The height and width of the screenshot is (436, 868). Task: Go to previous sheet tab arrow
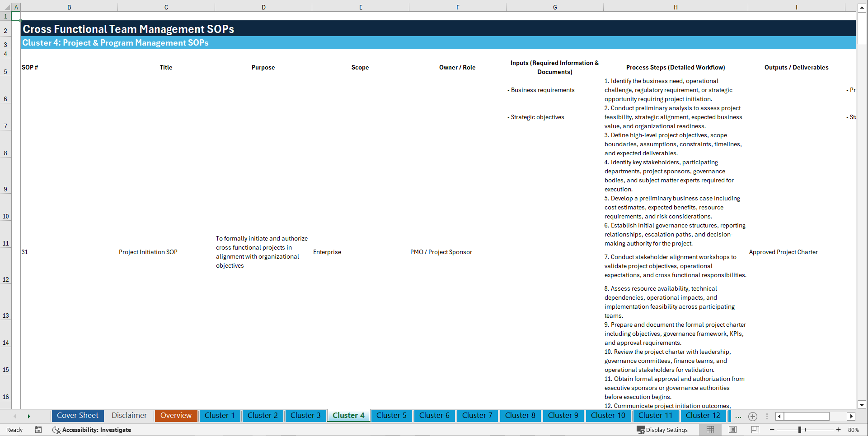click(15, 416)
